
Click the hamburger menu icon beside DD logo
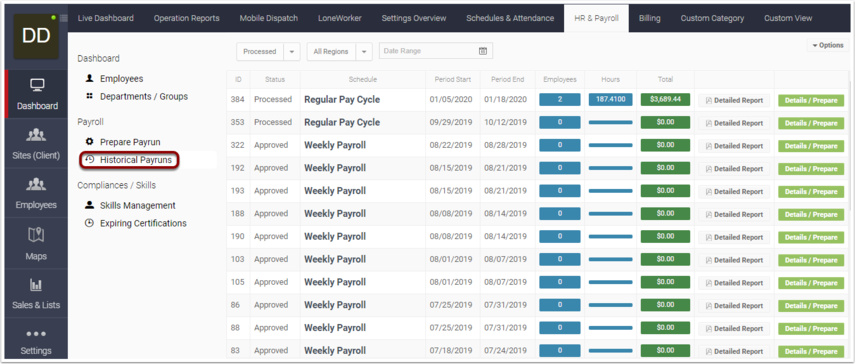pyautogui.click(x=64, y=18)
